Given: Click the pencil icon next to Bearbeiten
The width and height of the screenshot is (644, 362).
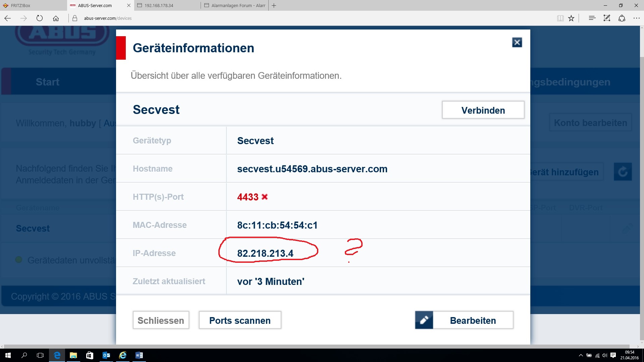Looking at the screenshot, I should [424, 320].
